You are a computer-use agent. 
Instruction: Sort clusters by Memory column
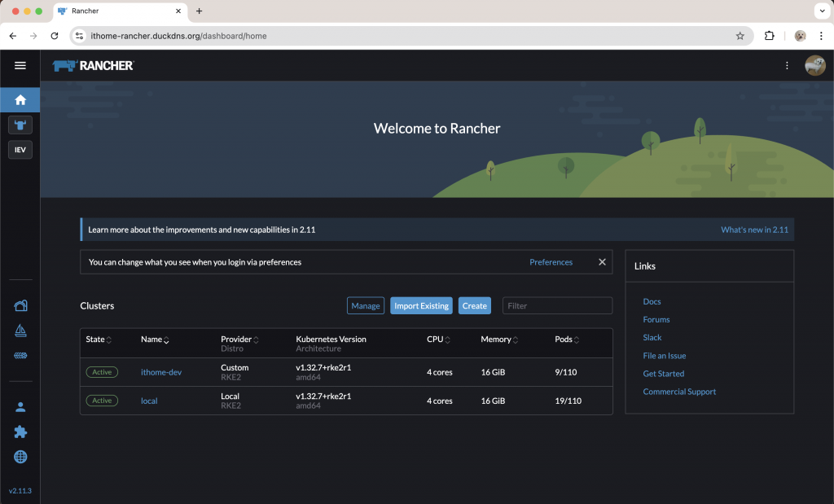point(499,340)
